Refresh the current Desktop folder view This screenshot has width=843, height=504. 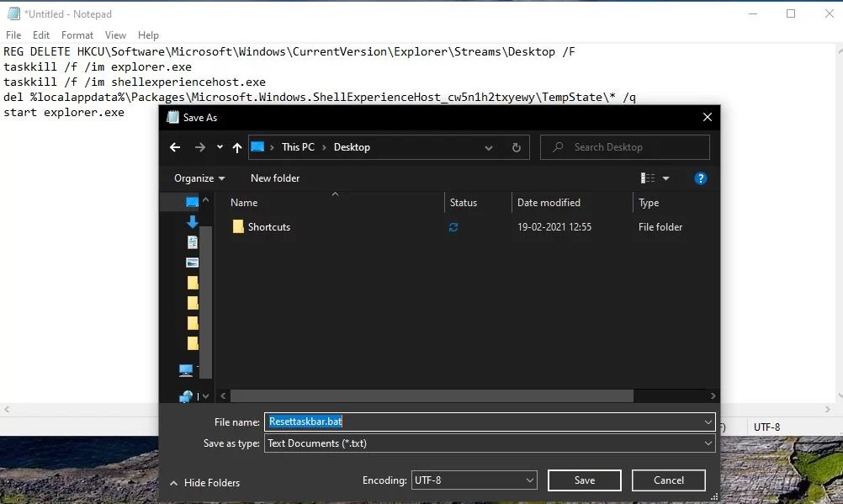pyautogui.click(x=516, y=147)
